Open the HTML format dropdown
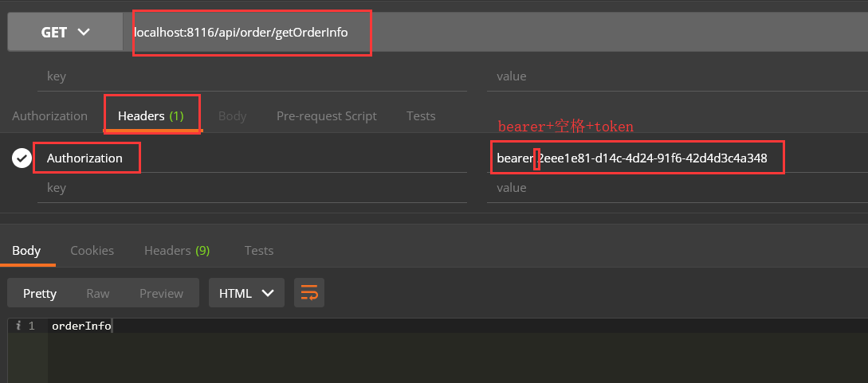The image size is (868, 383). click(247, 293)
